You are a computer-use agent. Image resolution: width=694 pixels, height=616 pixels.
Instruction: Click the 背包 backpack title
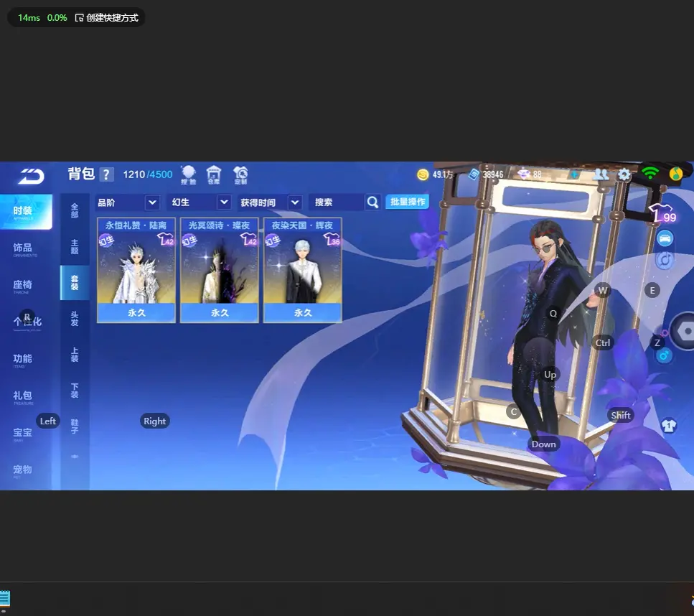(81, 174)
